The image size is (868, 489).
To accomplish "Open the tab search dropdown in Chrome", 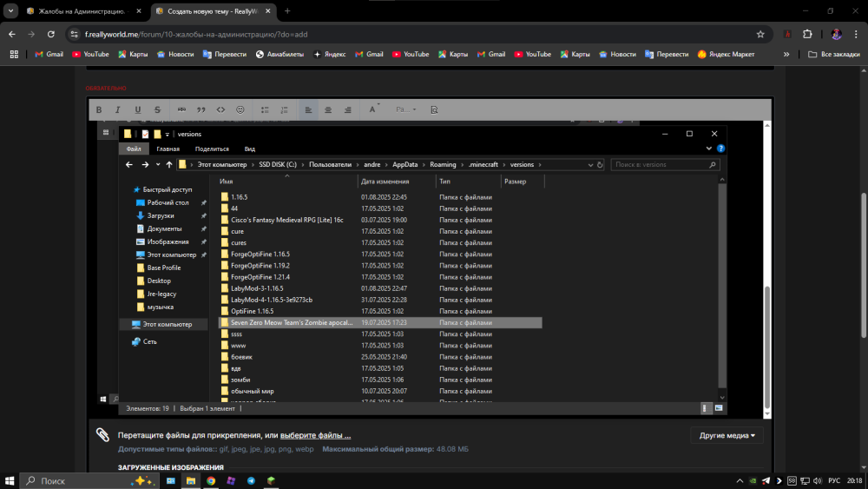I will (10, 10).
